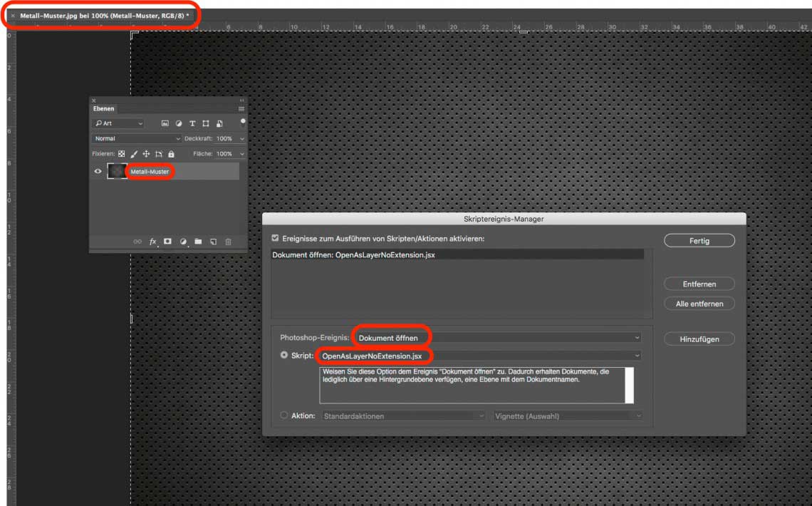Switch to the Ebenen tab
Image resolution: width=812 pixels, height=506 pixels.
click(x=103, y=109)
